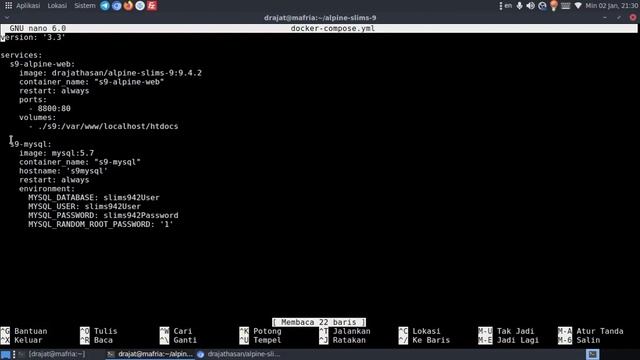Screen dimensions: 640x360
Task: Click the 'ports:' line
Action: click(33, 100)
